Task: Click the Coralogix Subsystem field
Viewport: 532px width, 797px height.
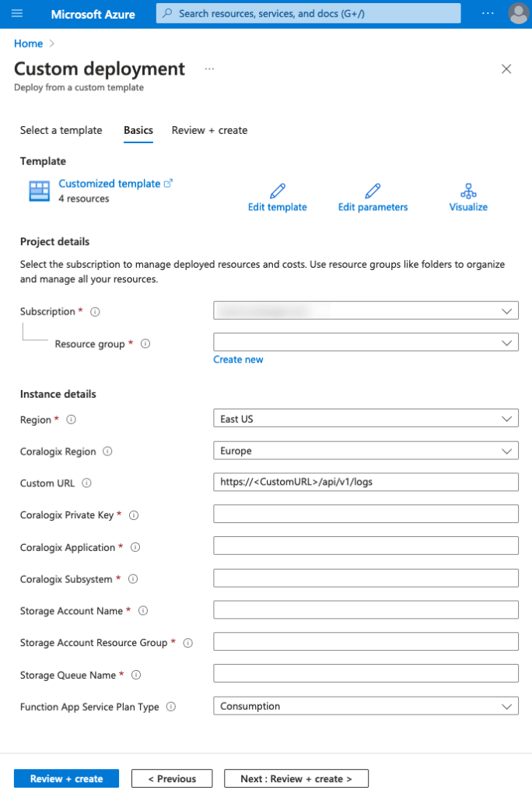Action: 366,578
